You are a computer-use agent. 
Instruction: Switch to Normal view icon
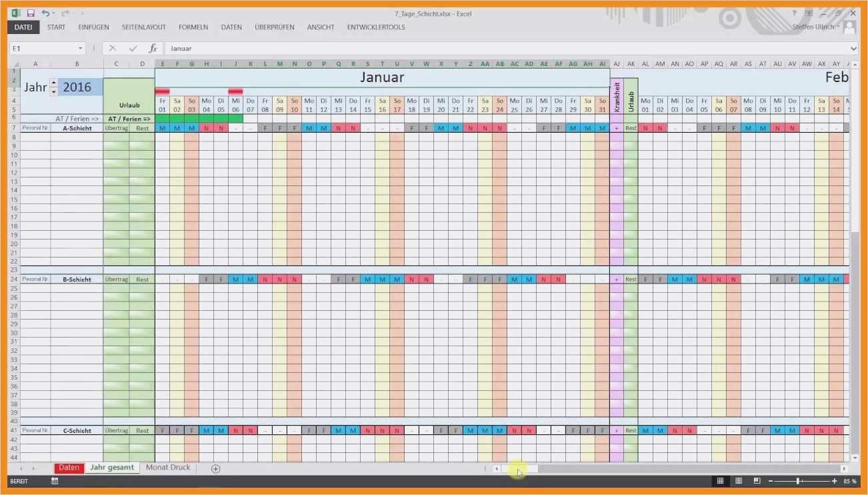click(x=721, y=481)
